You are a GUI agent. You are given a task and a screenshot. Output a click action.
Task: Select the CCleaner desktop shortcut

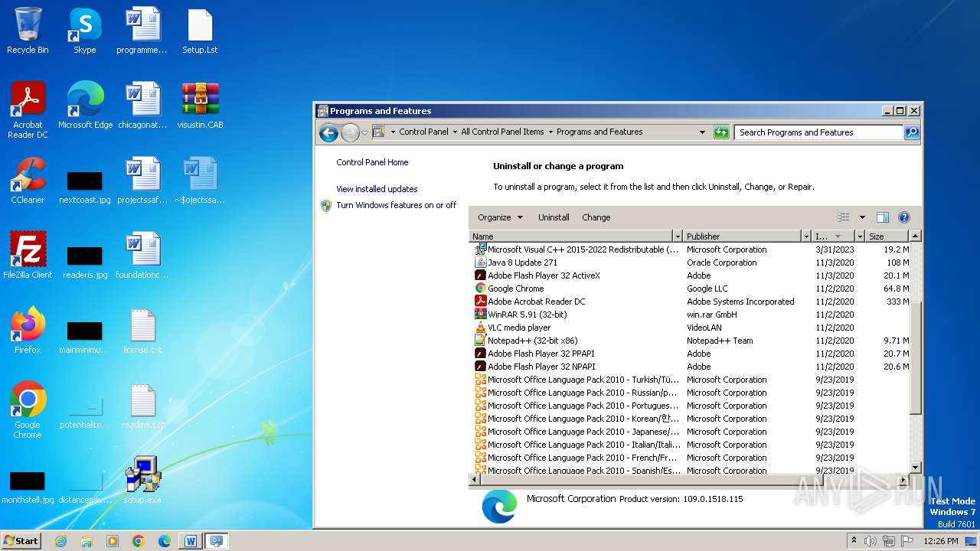[28, 181]
